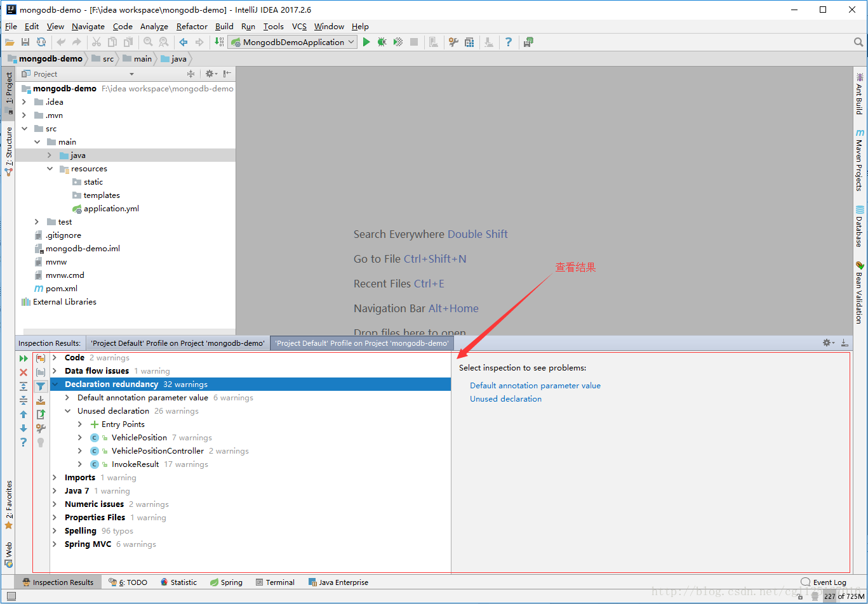
Task: Toggle Autoscroll to Source in inspection toolbar
Action: 41,400
